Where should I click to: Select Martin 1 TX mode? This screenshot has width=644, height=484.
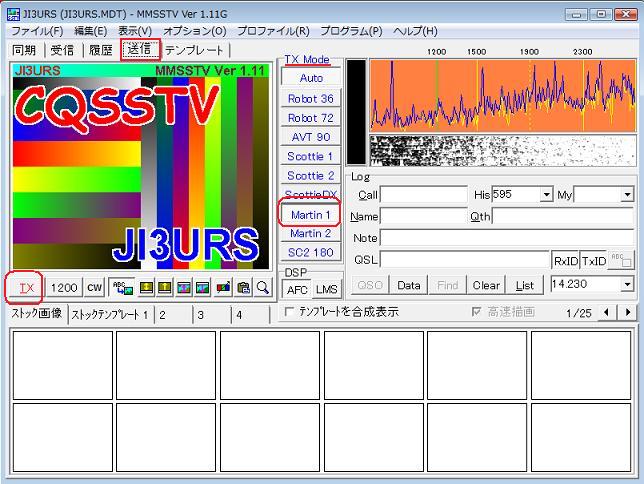pos(311,214)
